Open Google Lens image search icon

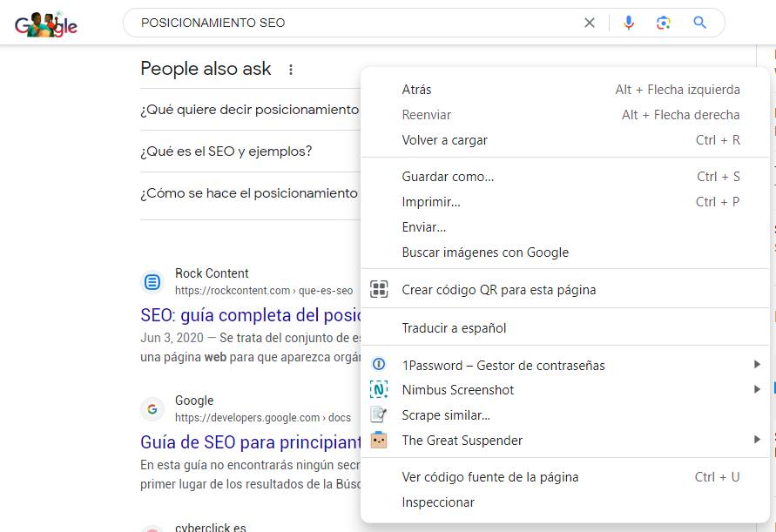tap(664, 23)
